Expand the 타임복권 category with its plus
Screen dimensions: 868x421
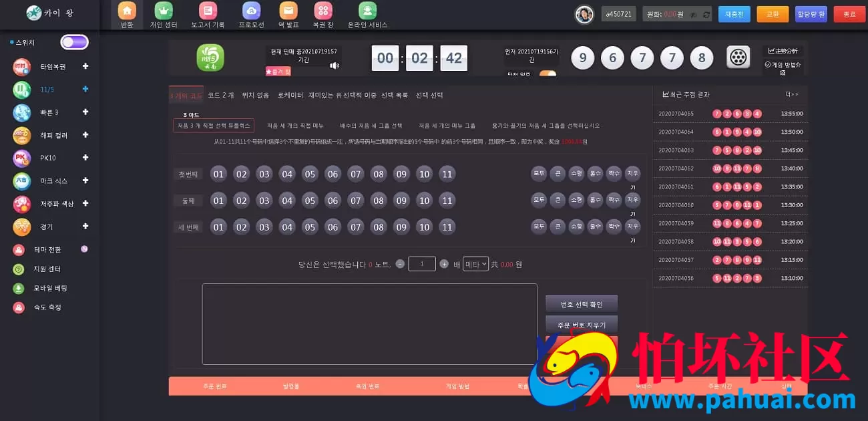(85, 67)
